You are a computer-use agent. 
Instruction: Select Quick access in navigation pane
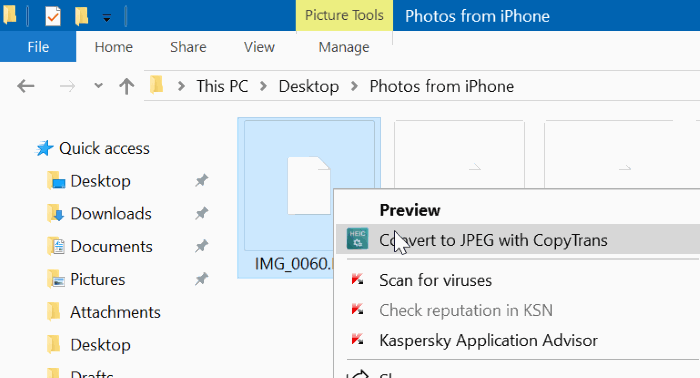[104, 148]
